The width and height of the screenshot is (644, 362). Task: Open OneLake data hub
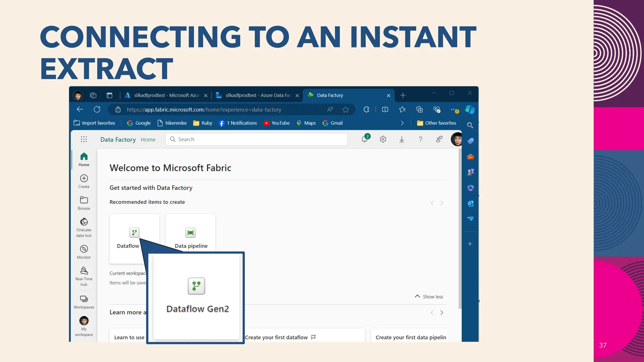(84, 228)
